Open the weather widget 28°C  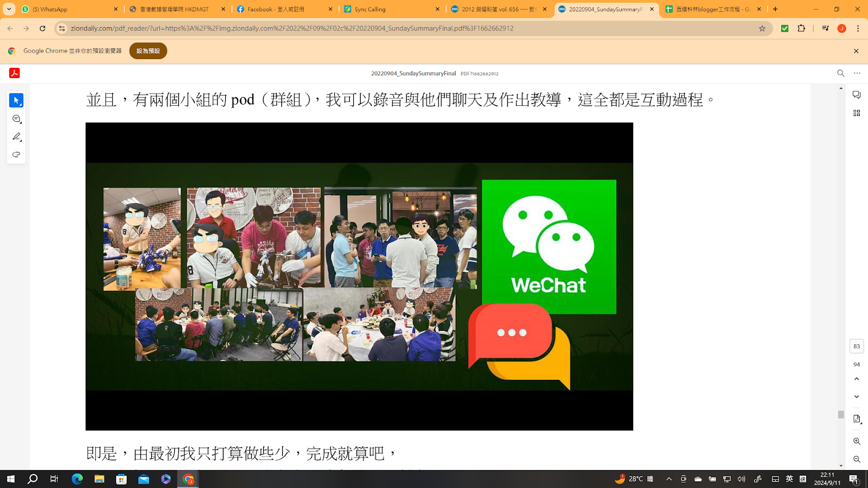click(634, 479)
